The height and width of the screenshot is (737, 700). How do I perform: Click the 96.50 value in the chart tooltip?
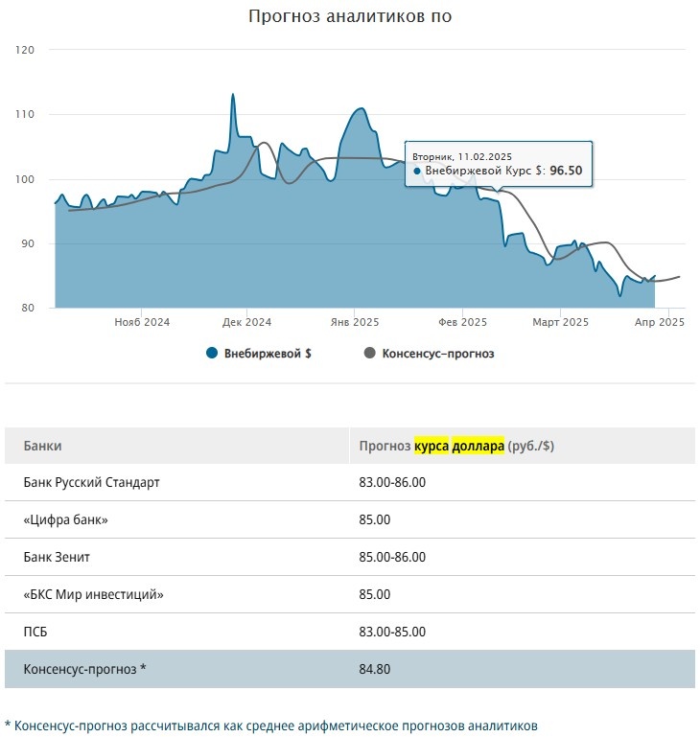click(x=566, y=172)
